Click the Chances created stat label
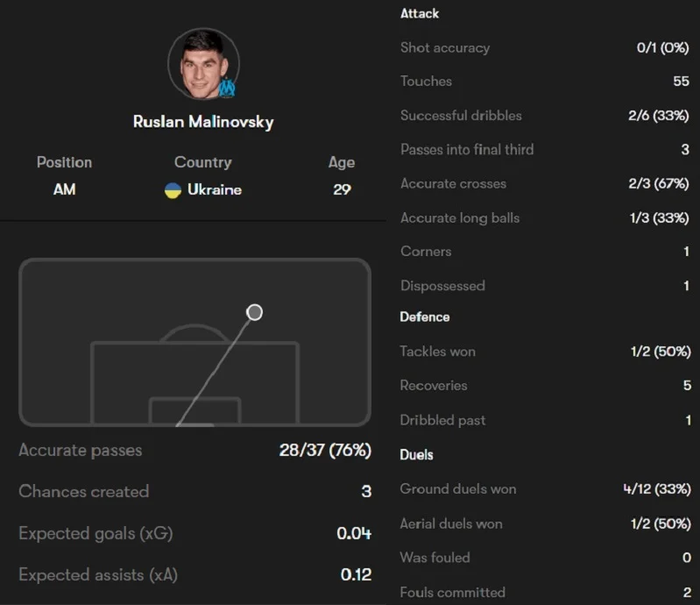This screenshot has height=605, width=700. pyautogui.click(x=83, y=492)
